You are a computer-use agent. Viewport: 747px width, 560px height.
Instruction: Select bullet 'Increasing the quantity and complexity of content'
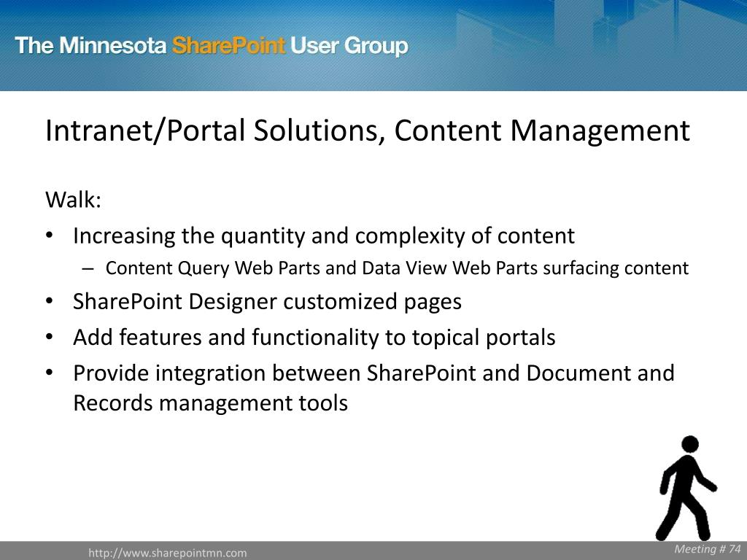(324, 236)
